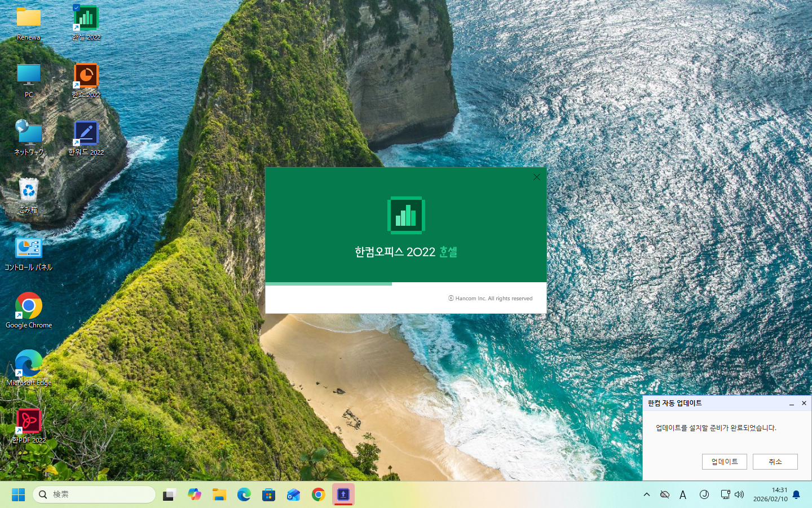Click the Google Chrome desktop shortcut

pos(29,308)
